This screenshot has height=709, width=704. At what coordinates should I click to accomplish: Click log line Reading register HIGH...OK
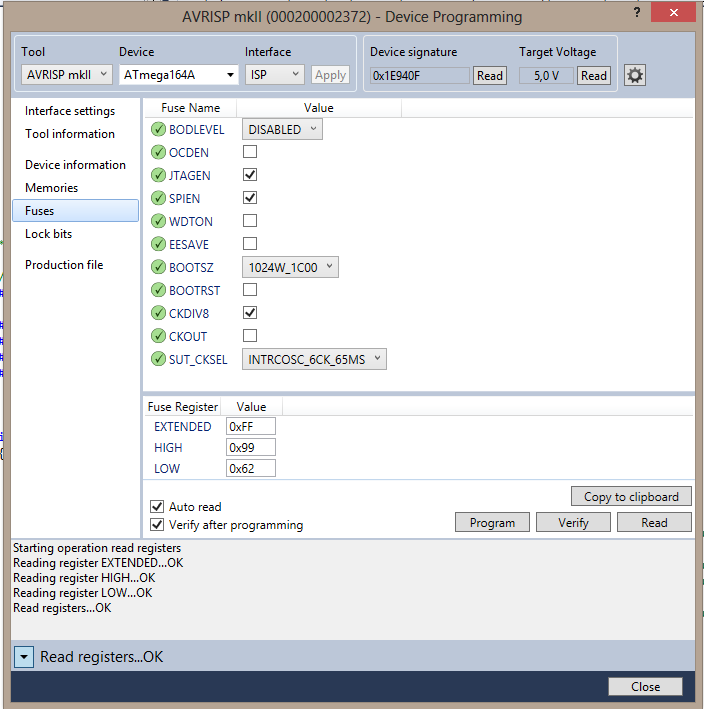point(84,577)
